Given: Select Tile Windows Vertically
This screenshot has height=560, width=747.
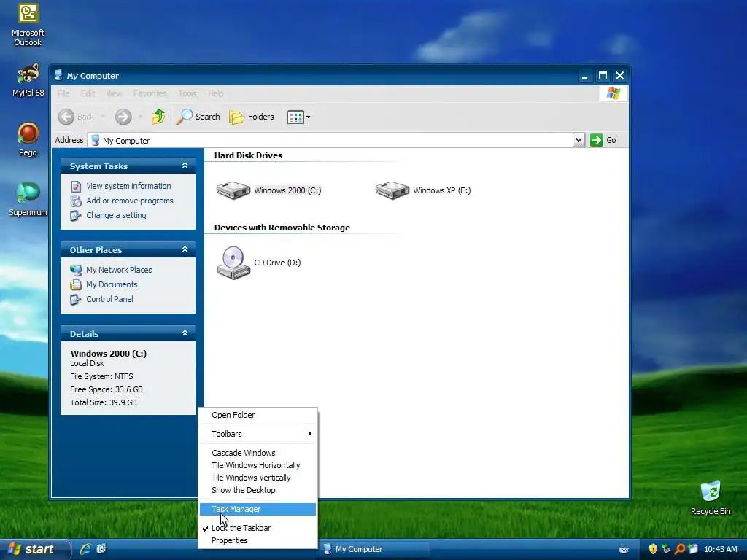Looking at the screenshot, I should (258, 478).
